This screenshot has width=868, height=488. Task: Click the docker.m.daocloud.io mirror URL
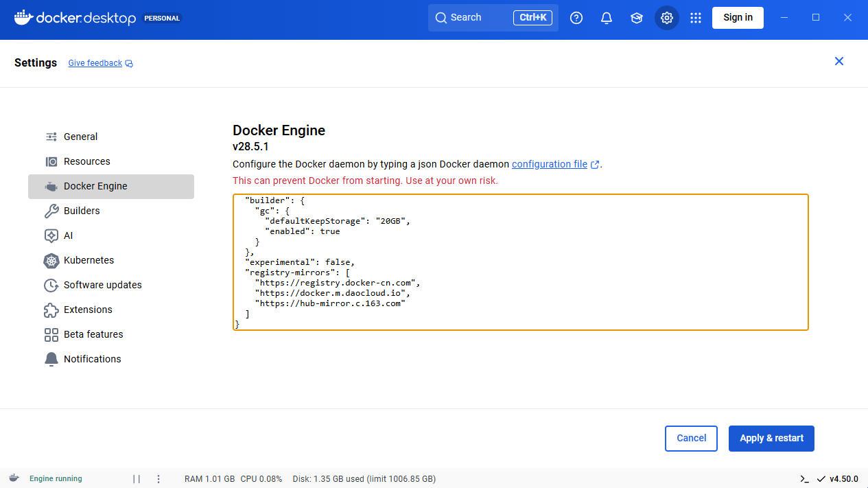332,293
